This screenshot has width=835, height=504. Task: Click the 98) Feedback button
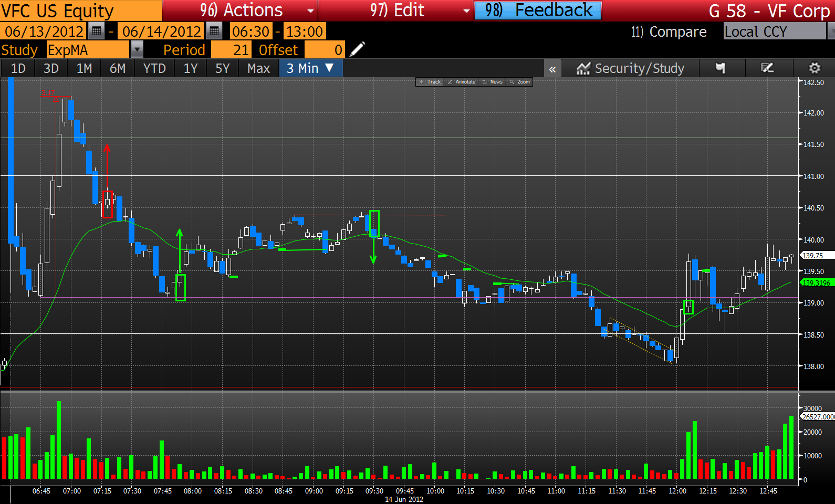[538, 10]
